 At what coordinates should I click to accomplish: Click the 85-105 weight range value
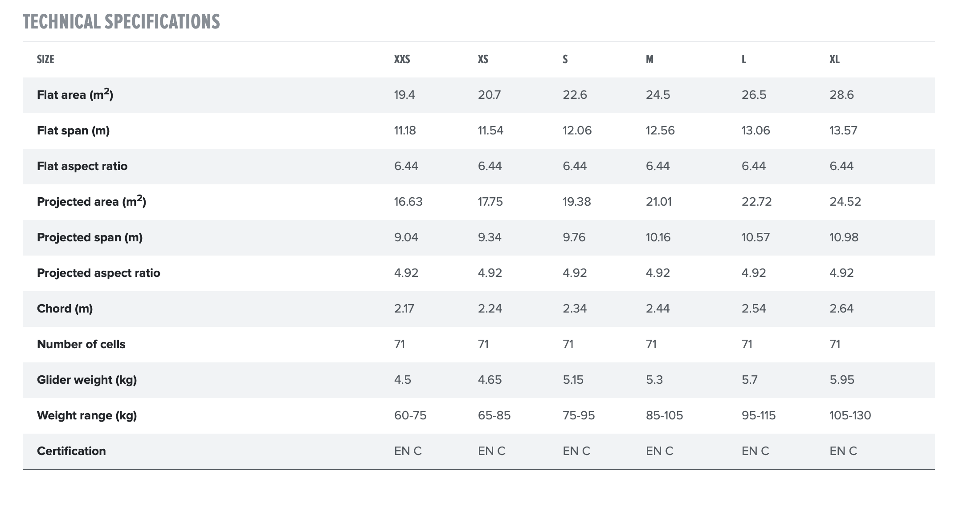click(664, 415)
